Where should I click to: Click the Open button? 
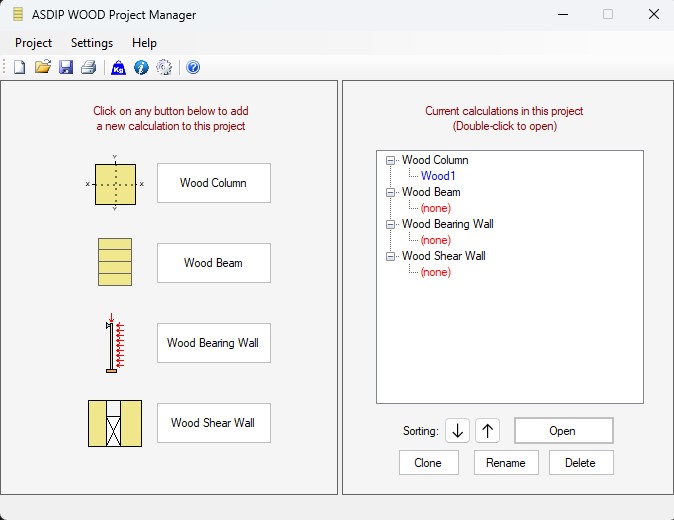(x=564, y=431)
